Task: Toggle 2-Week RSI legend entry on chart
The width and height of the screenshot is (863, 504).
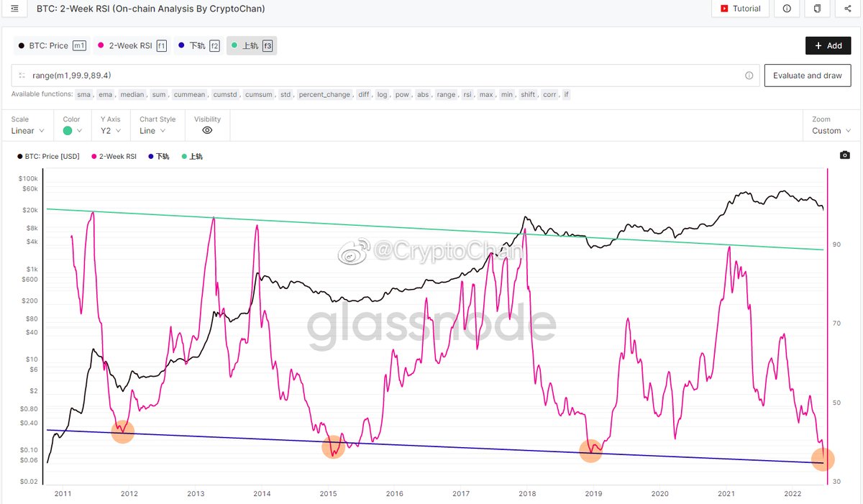Action: (x=113, y=156)
